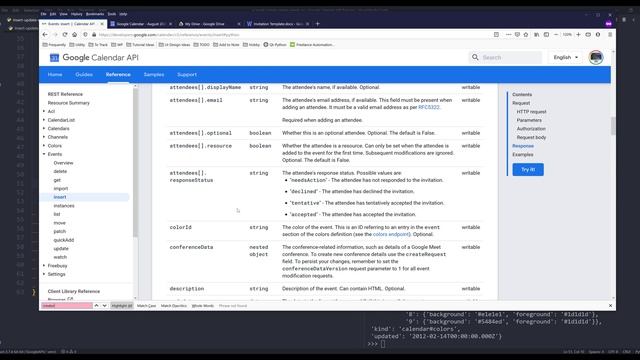Zoom in with the plus toolbar icon
This screenshot has width=640, height=360.
point(578,35)
